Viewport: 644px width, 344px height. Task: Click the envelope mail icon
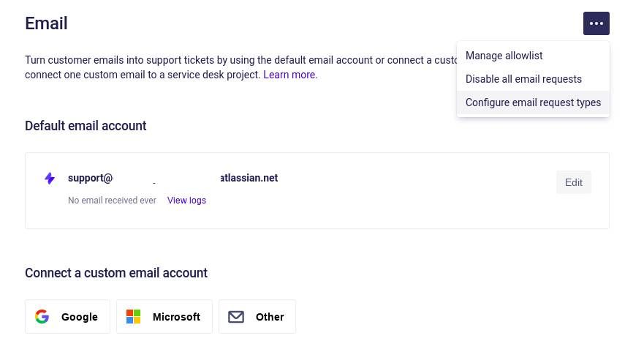236,317
